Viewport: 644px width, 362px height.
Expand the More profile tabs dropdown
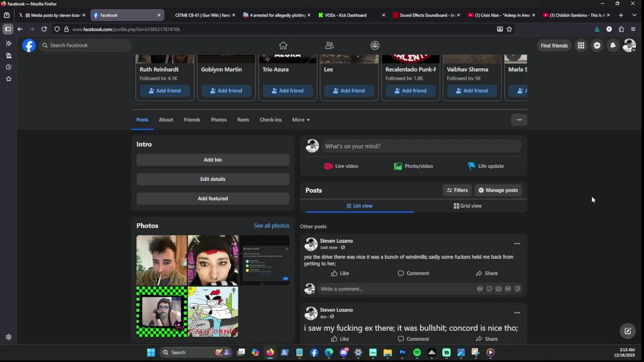click(301, 120)
